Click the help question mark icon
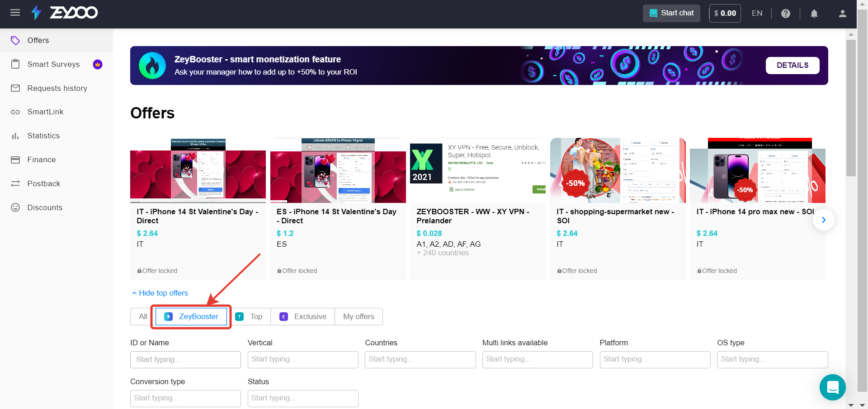 (x=786, y=14)
